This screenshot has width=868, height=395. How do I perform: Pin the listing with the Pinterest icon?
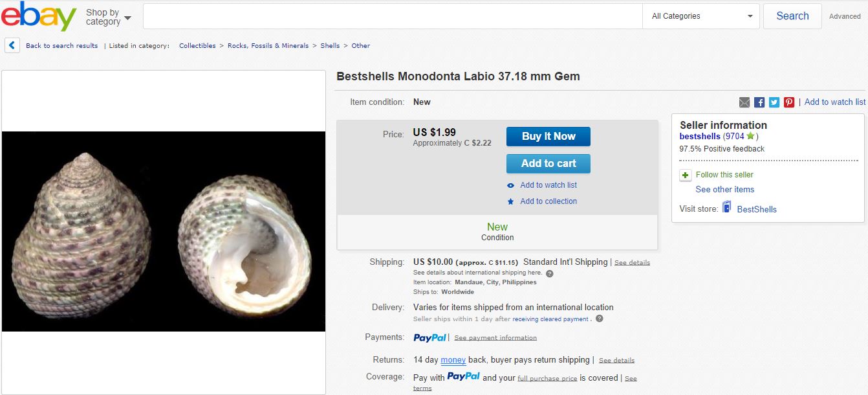coord(788,102)
